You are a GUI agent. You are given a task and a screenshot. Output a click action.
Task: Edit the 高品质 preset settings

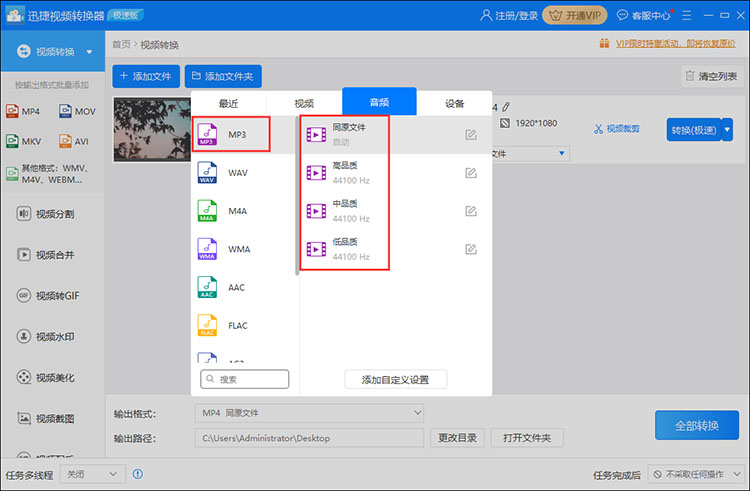point(471,173)
